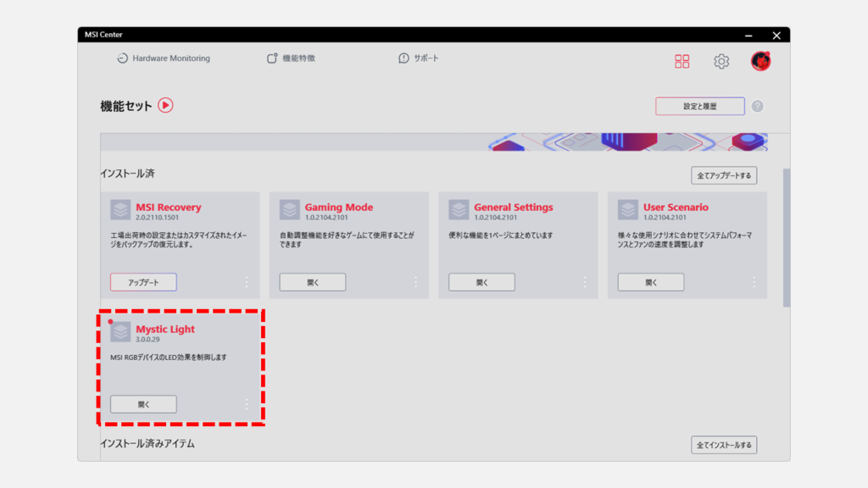Viewport: 868px width, 488px height.
Task: Open Gaming Mode more options menu
Action: (415, 282)
